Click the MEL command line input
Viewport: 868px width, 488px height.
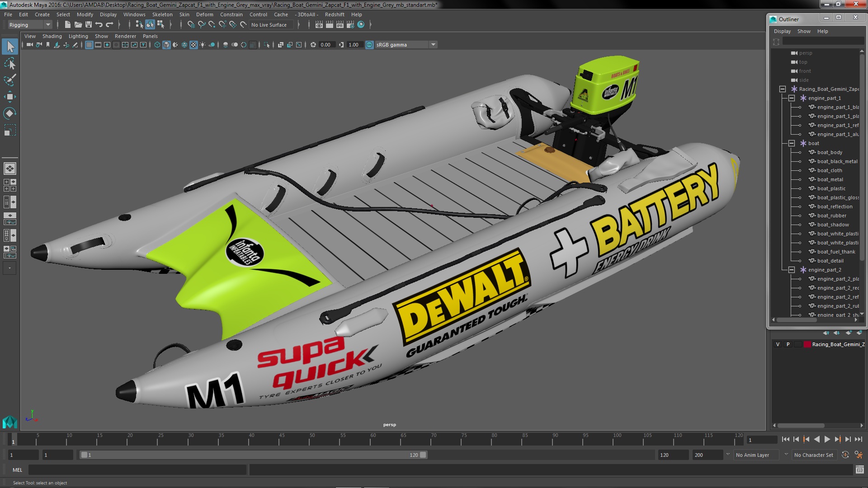(x=137, y=470)
